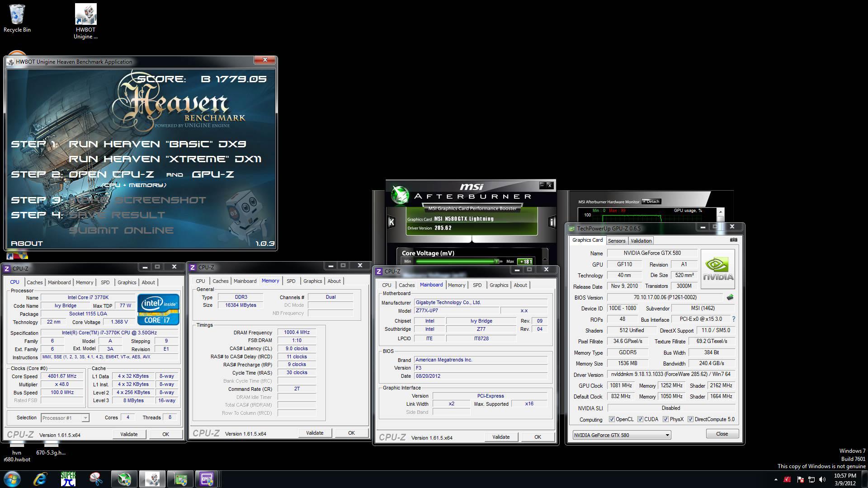This screenshot has width=868, height=488.
Task: Switch to MSI Afterburner on the taskbar
Action: pyautogui.click(x=124, y=479)
